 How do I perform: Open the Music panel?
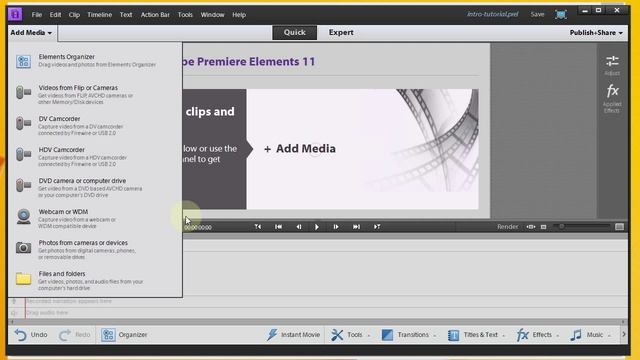(x=590, y=335)
